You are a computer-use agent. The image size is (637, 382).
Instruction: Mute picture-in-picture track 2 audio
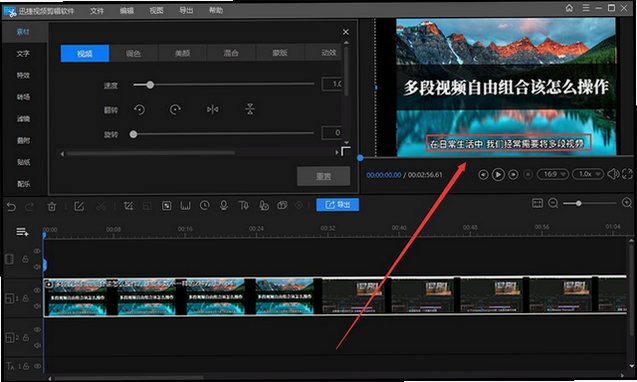click(37, 345)
